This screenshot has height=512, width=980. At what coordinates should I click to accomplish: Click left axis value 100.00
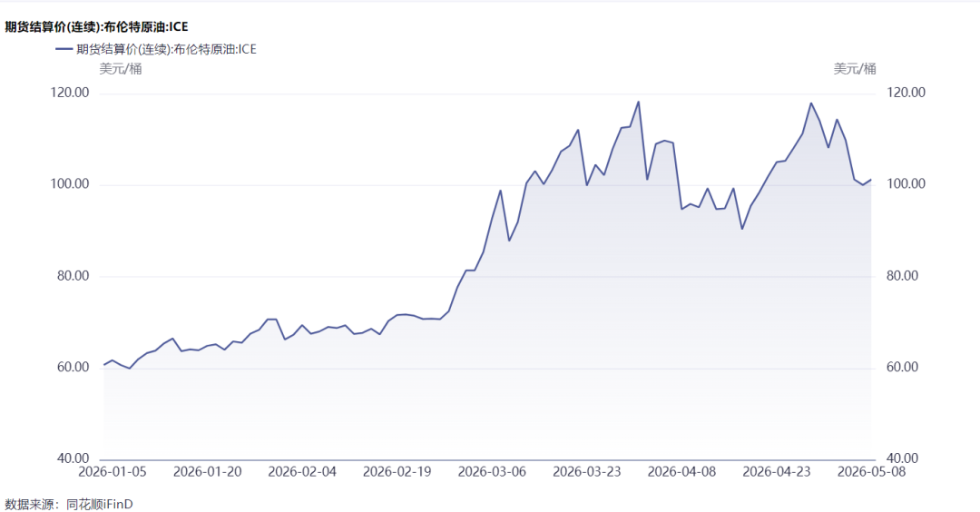point(69,183)
